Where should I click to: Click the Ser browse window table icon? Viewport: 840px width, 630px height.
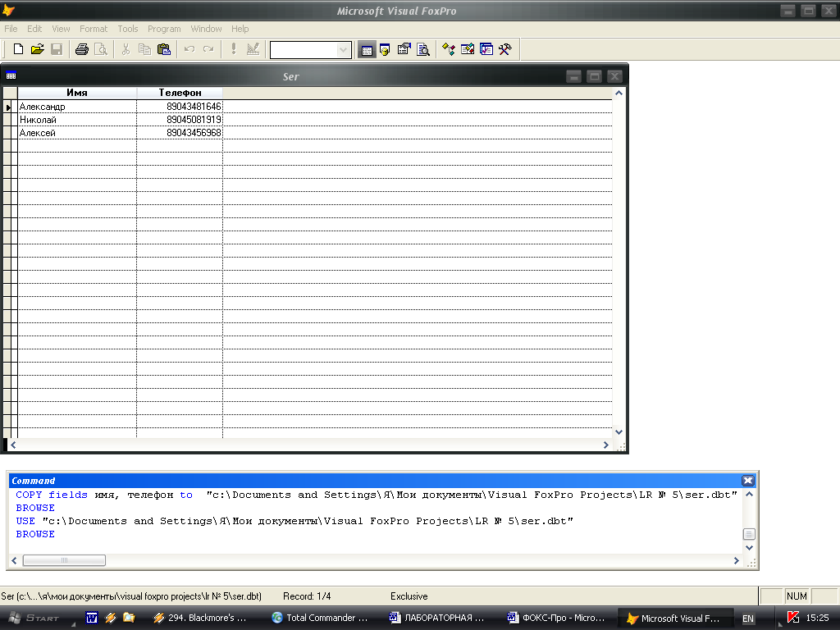(11, 76)
